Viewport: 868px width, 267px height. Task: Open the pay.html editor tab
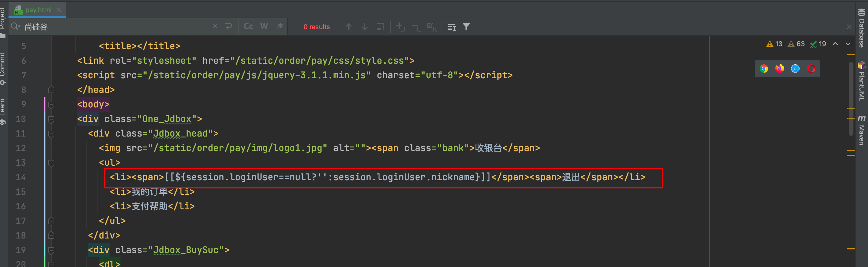[38, 10]
